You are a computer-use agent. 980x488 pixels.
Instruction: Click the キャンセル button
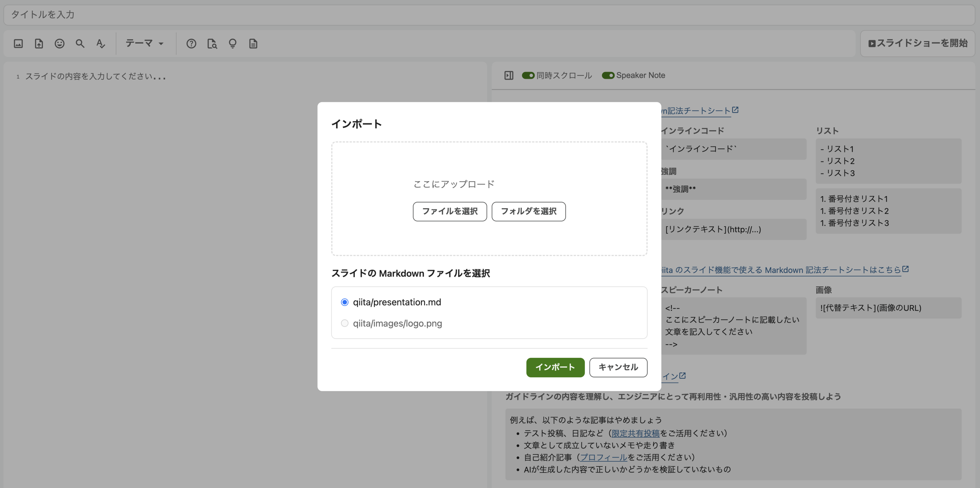[618, 367]
